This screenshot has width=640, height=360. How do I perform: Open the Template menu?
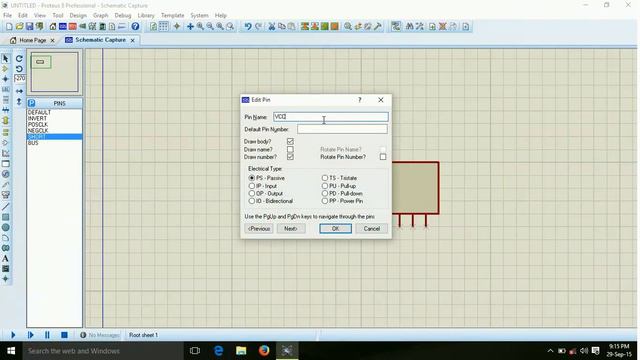[x=172, y=15]
